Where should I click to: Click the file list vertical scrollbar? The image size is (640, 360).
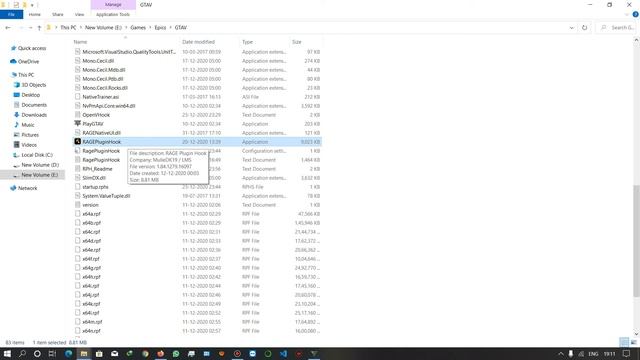[x=636, y=241]
